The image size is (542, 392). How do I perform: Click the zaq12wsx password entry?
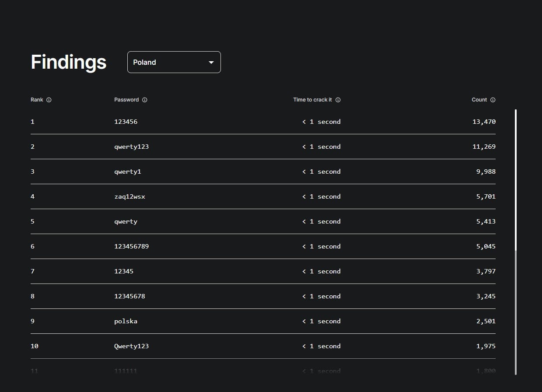(x=129, y=196)
